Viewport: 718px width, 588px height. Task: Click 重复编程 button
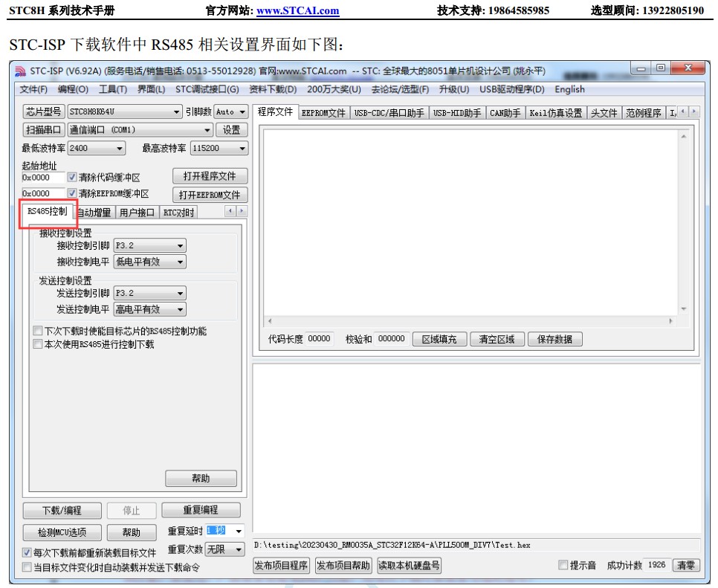pos(201,510)
